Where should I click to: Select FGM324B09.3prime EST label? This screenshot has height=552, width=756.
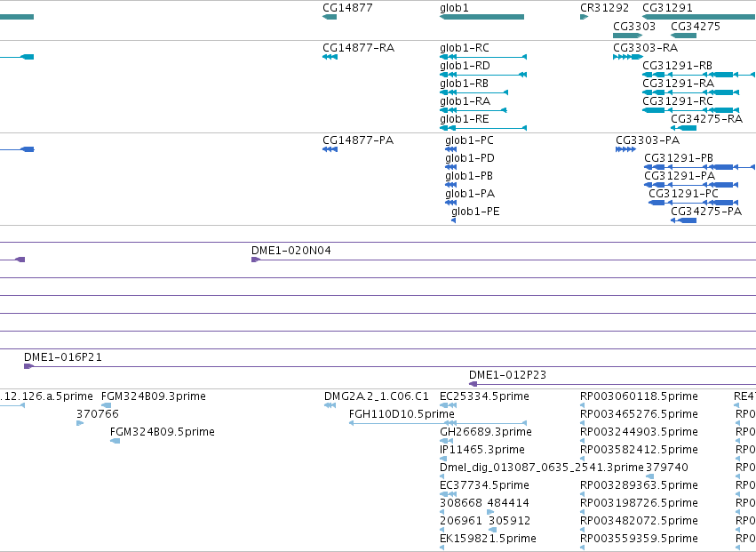(x=154, y=396)
